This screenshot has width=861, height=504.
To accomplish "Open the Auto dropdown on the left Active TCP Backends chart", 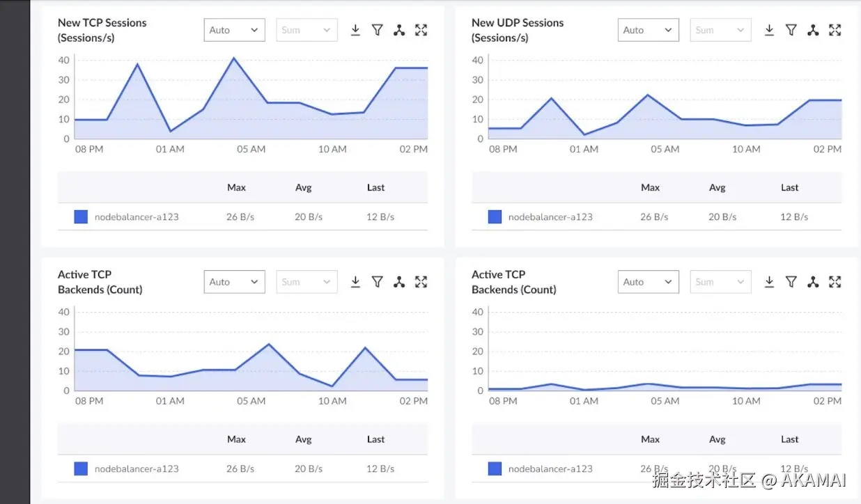I will 234,282.
